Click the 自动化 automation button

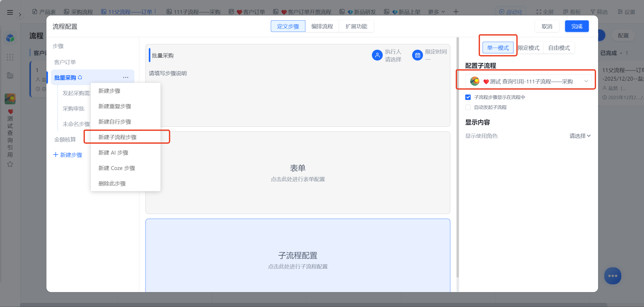(x=510, y=12)
